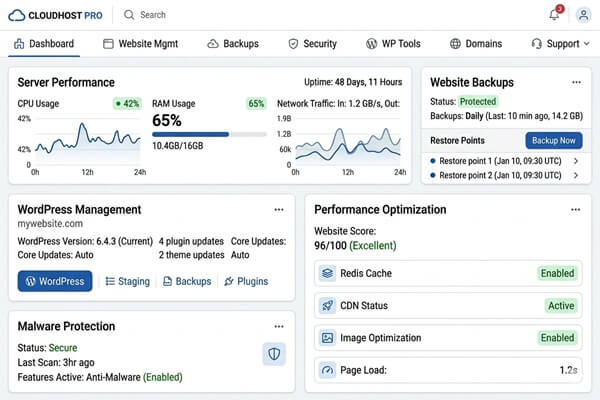Click the RAM usage progress bar
Image resolution: width=600 pixels, height=400 pixels.
point(209,134)
